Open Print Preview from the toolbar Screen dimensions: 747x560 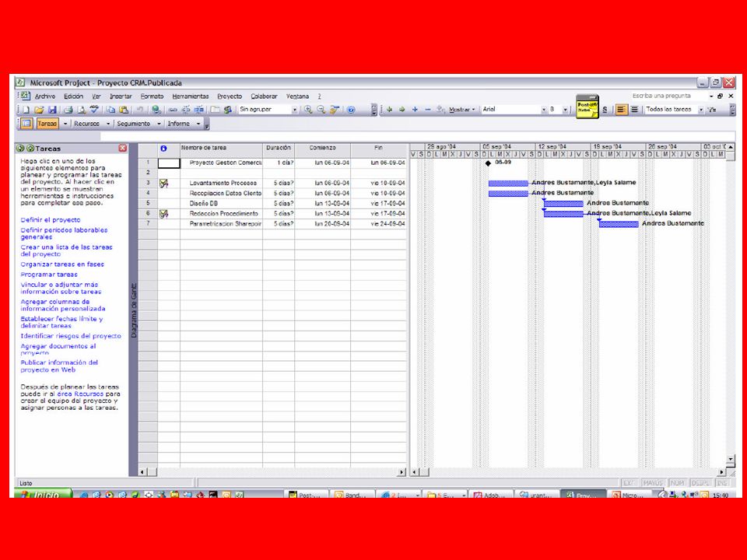(82, 110)
